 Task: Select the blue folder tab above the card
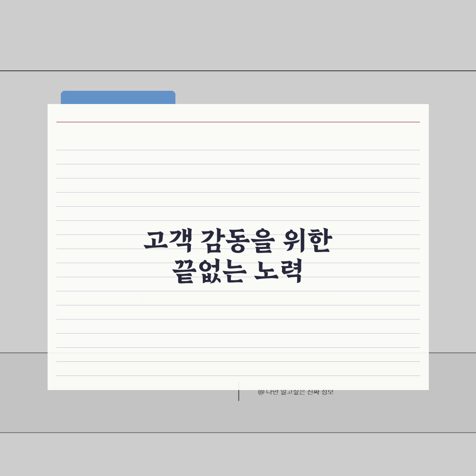pos(118,97)
